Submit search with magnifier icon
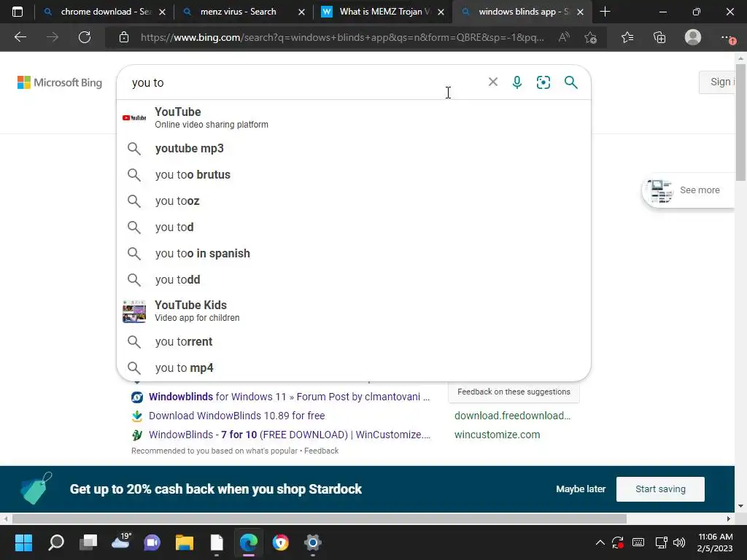Screen dimensions: 747x560 tap(570, 82)
